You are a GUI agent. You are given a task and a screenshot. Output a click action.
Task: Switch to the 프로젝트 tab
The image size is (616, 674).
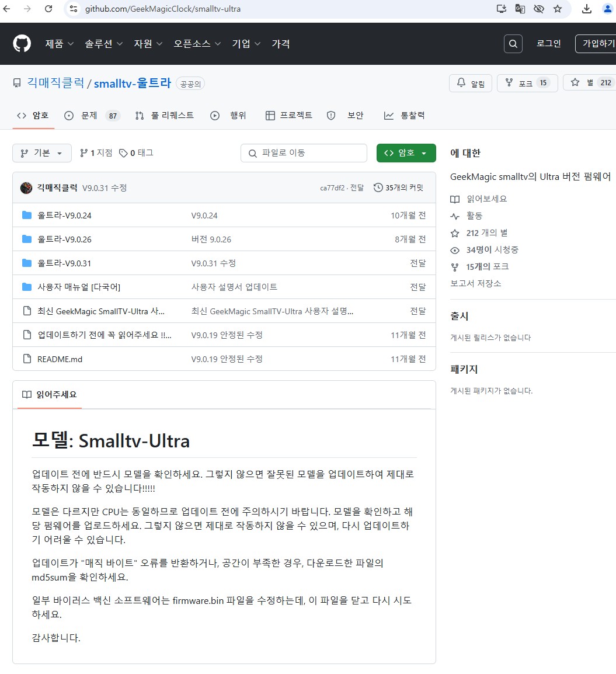[x=289, y=115]
